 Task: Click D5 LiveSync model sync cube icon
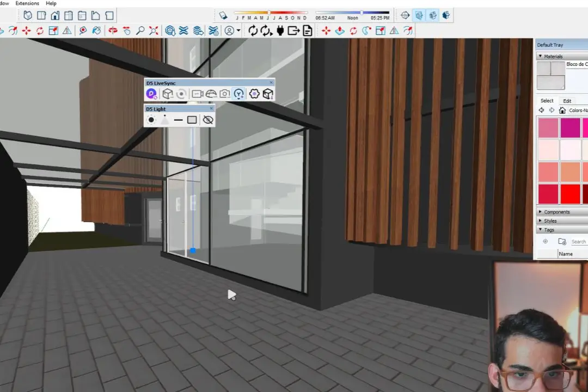tap(168, 94)
